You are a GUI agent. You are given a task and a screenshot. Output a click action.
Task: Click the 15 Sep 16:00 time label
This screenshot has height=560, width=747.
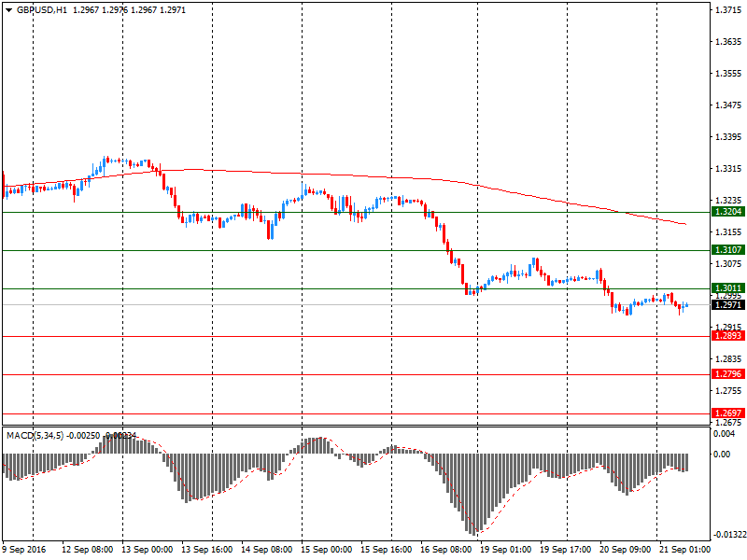(387, 550)
